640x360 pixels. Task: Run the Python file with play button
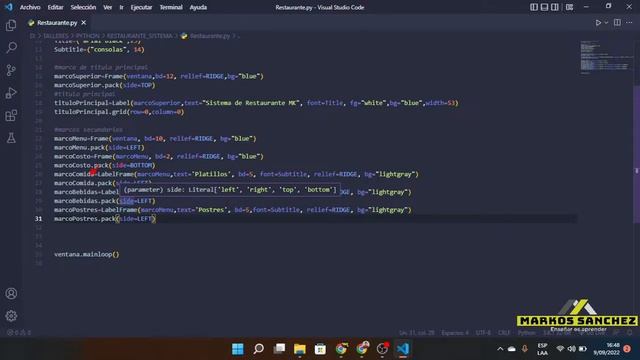tap(598, 23)
